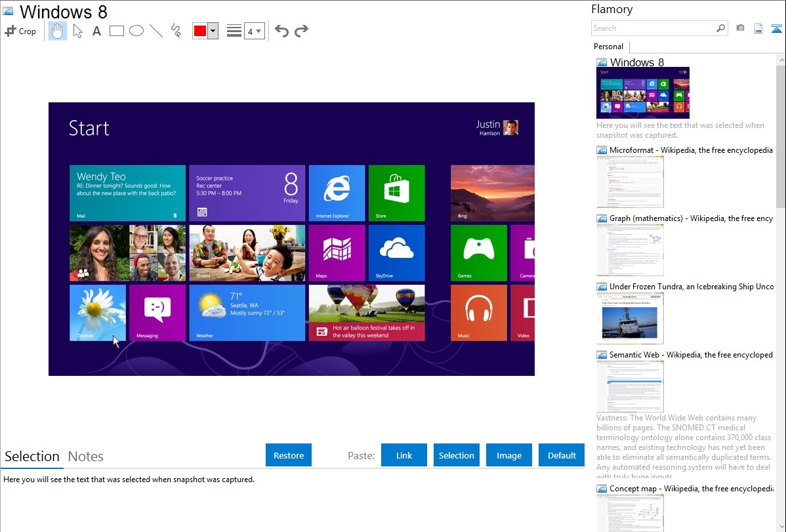
Task: Click icon beside Microformat snapshot title
Action: tap(602, 150)
